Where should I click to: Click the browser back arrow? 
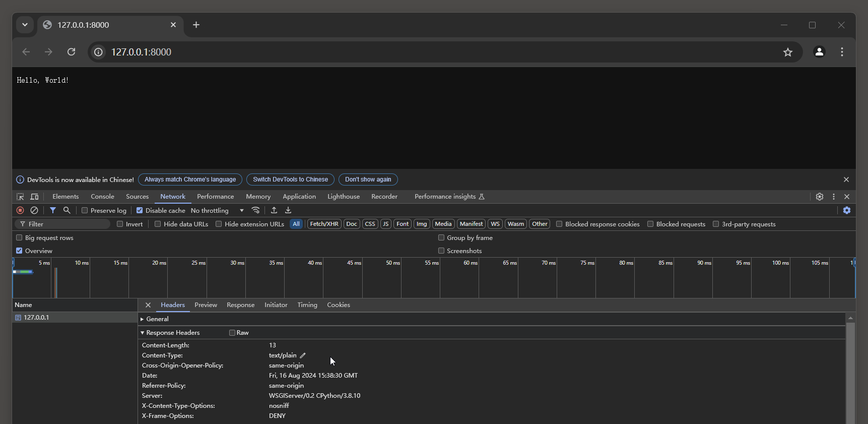tap(26, 52)
